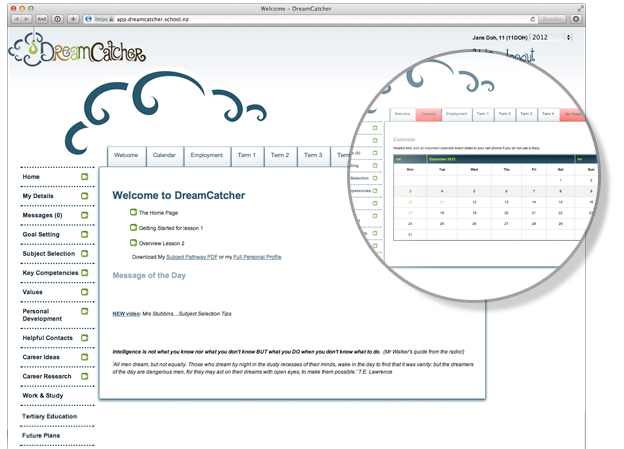Open Future Plans in the sidebar
Viewport: 624px width, 449px height.
point(41,435)
